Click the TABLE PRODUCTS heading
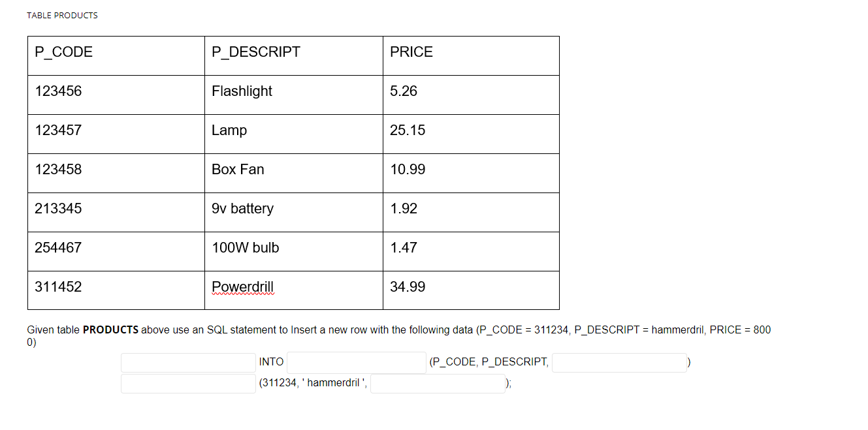This screenshot has width=868, height=430. [62, 15]
